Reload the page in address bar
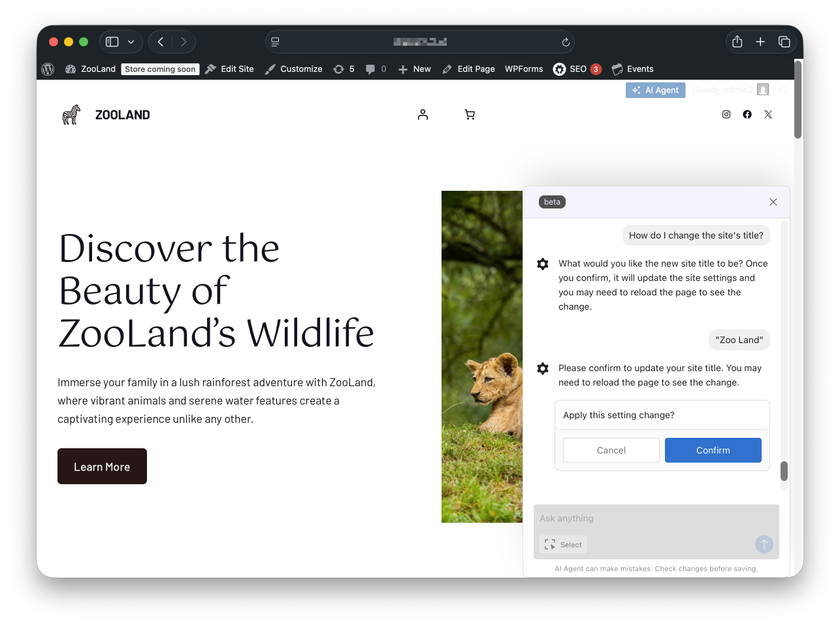Viewport: 840px width, 626px height. coord(566,42)
